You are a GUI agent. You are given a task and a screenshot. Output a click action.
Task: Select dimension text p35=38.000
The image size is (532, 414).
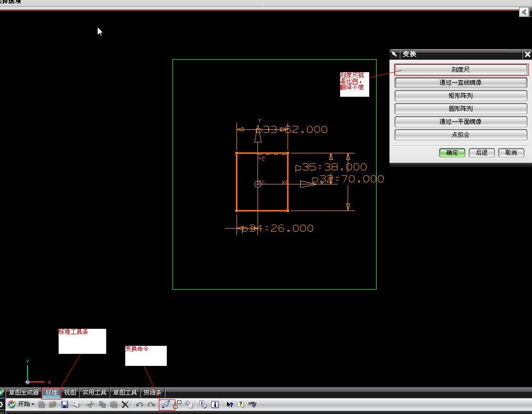[331, 167]
